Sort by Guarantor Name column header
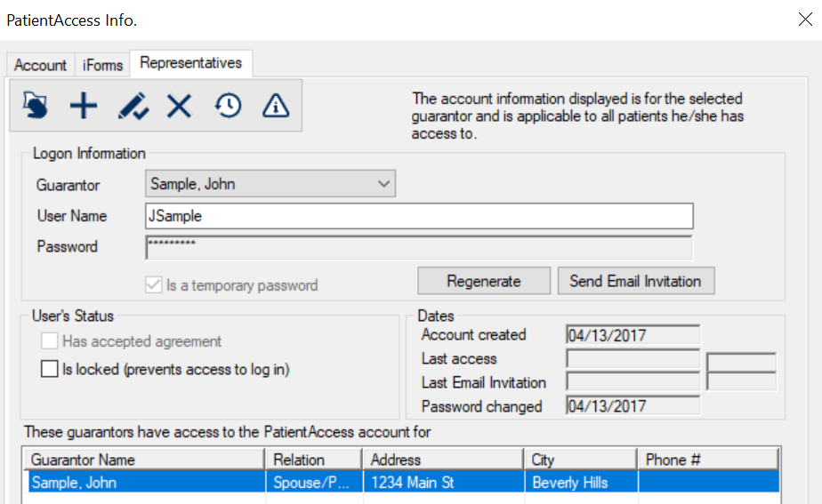 [144, 460]
